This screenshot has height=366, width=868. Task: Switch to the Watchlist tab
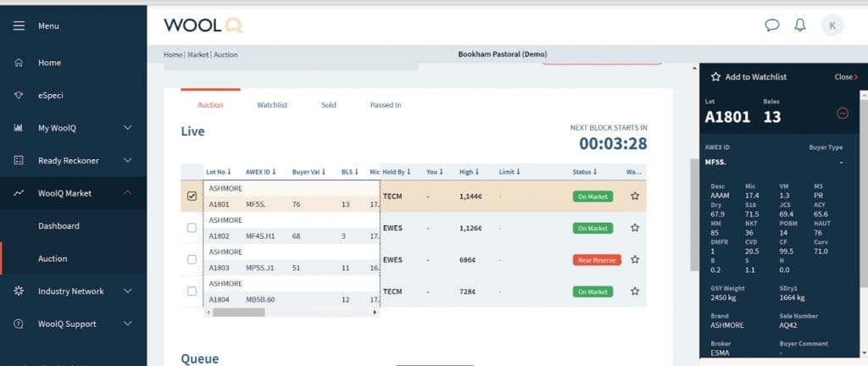click(272, 105)
